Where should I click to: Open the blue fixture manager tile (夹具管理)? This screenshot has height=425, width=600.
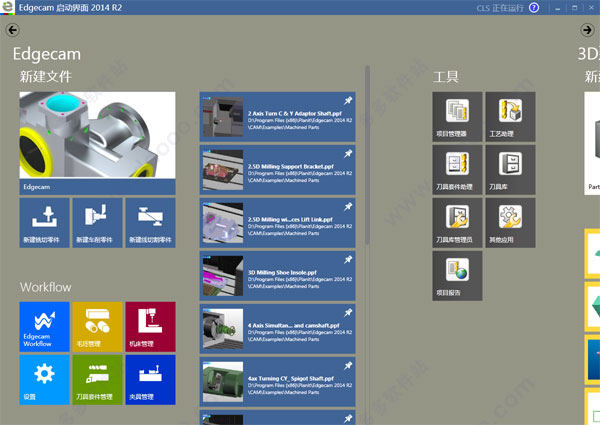[x=150, y=379]
